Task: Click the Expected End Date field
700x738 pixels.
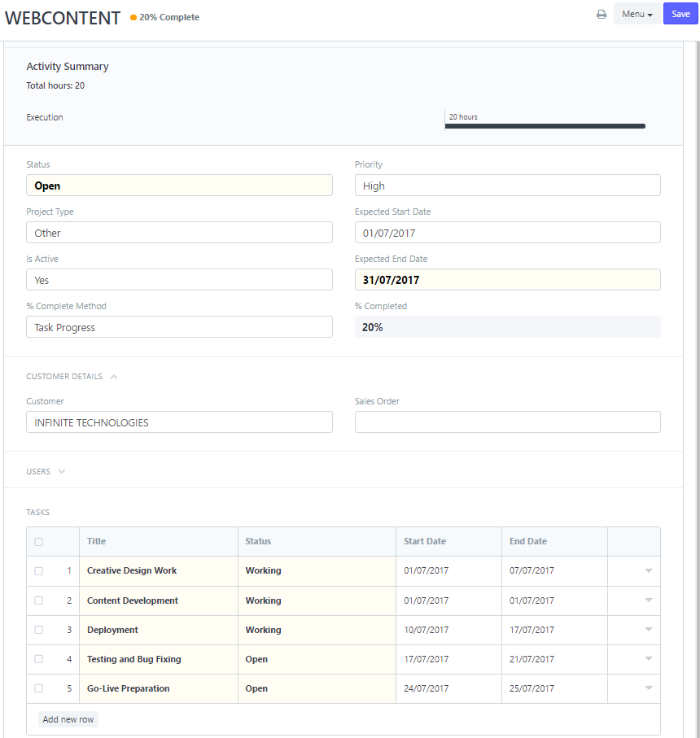Action: [x=507, y=280]
